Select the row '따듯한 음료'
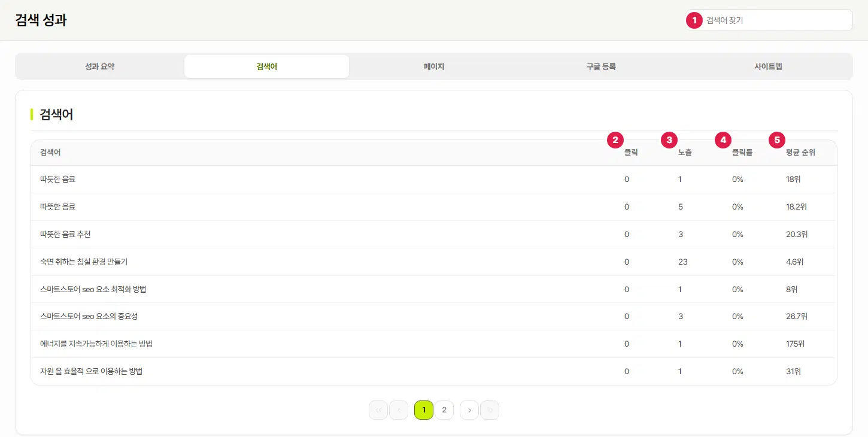This screenshot has width=868, height=437. [433, 179]
